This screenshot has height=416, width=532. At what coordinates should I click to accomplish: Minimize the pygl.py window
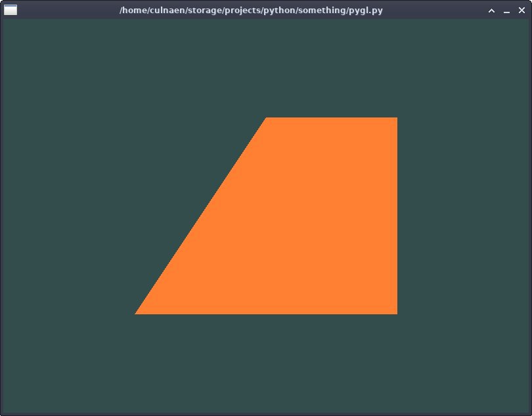coord(506,11)
